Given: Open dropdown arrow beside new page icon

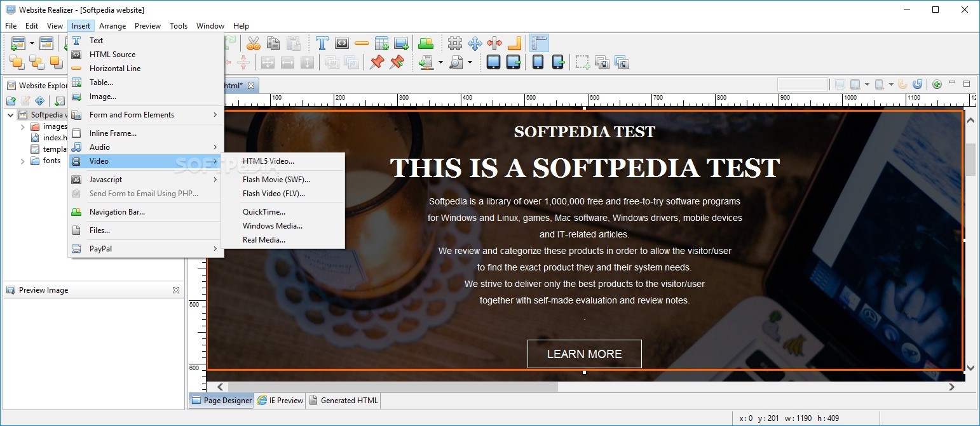Looking at the screenshot, I should tap(32, 43).
